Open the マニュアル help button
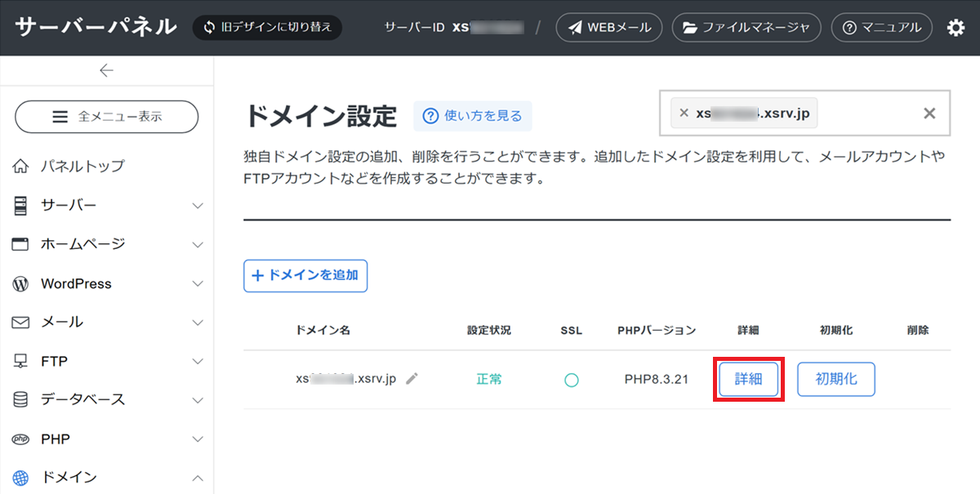The height and width of the screenshot is (494, 980). pyautogui.click(x=882, y=28)
